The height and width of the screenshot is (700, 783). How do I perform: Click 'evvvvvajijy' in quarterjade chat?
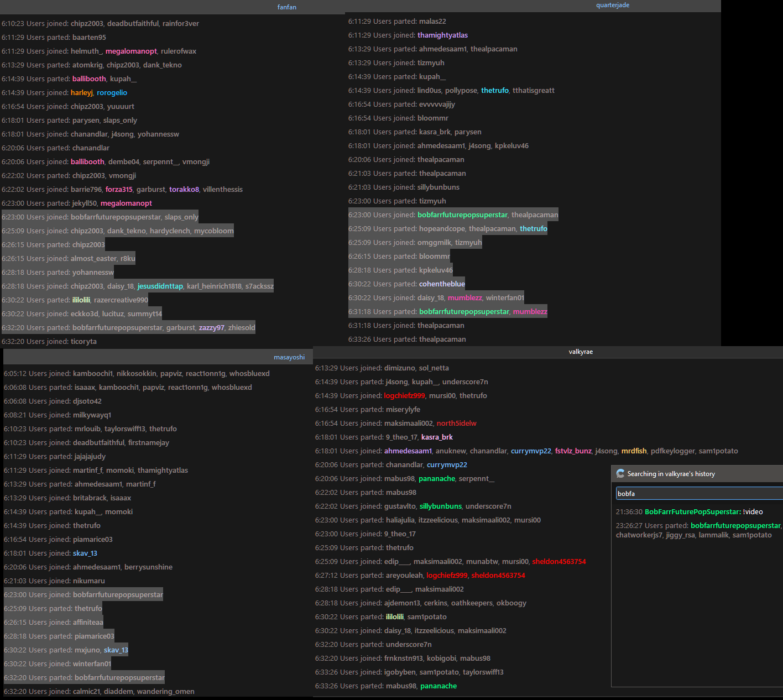coord(437,105)
